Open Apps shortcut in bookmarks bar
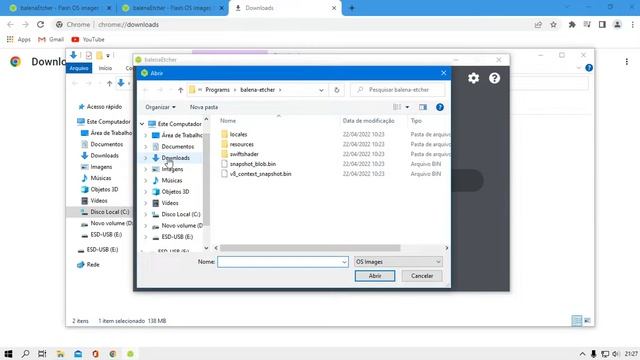Screen dimensions: 640x360 click(19, 39)
